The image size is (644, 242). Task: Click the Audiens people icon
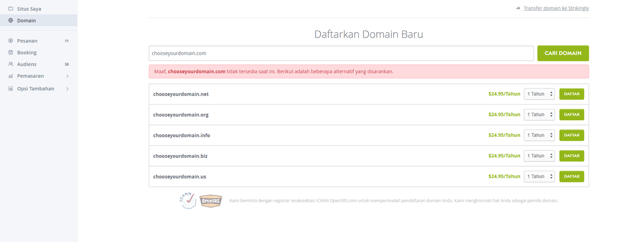(x=11, y=64)
